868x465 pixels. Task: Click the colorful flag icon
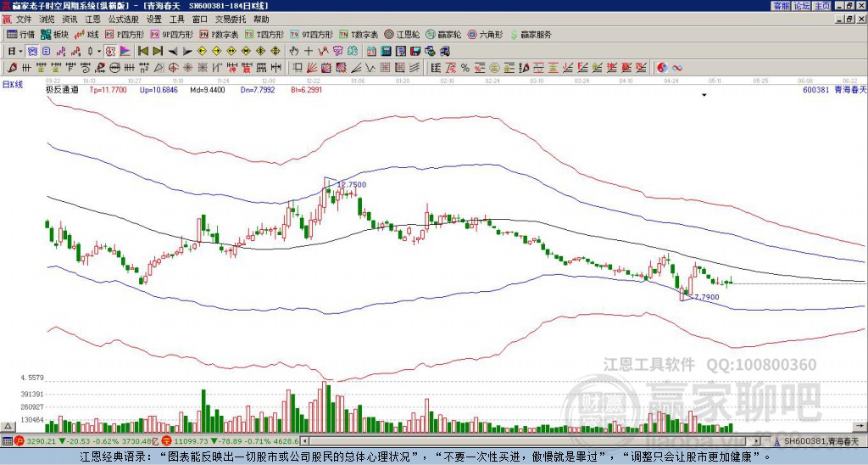pyautogui.click(x=125, y=51)
